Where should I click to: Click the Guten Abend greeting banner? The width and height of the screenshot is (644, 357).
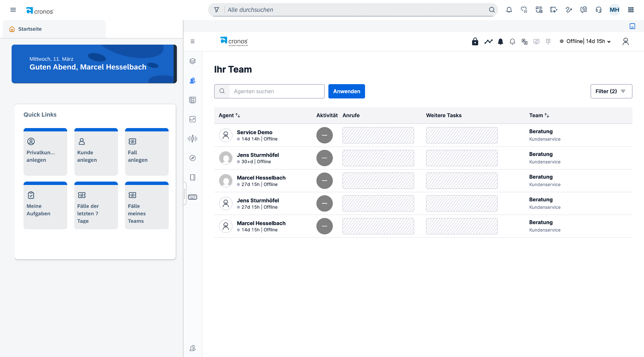(x=94, y=64)
